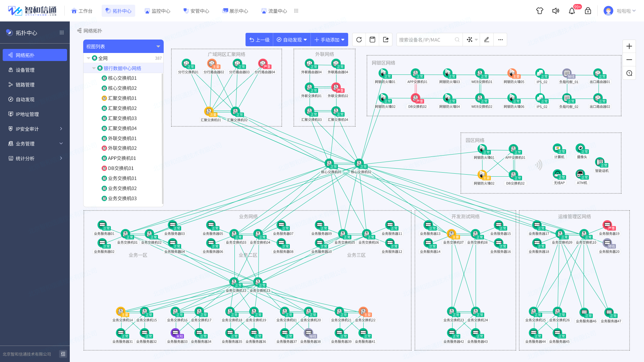Click the export topology icon
The width and height of the screenshot is (644, 362).
386,40
